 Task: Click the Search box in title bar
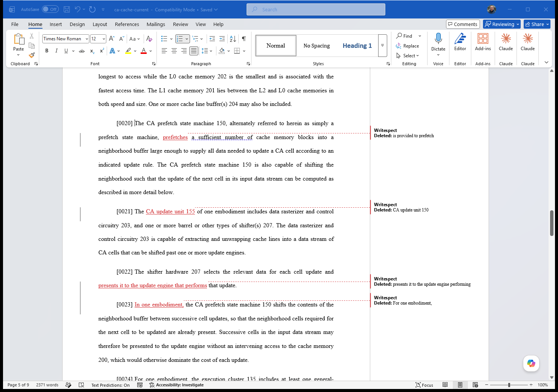point(316,9)
